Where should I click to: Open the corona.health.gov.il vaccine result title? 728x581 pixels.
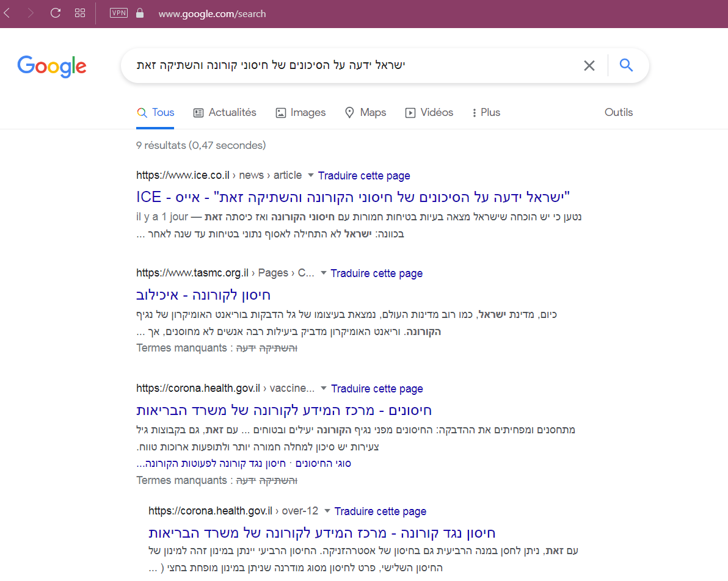pos(283,410)
